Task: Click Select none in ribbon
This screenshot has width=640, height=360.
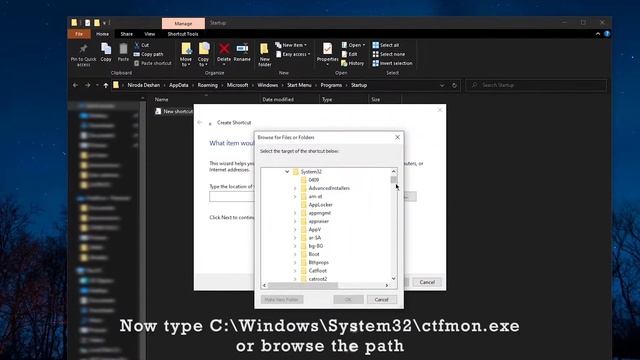Action: pyautogui.click(x=389, y=54)
